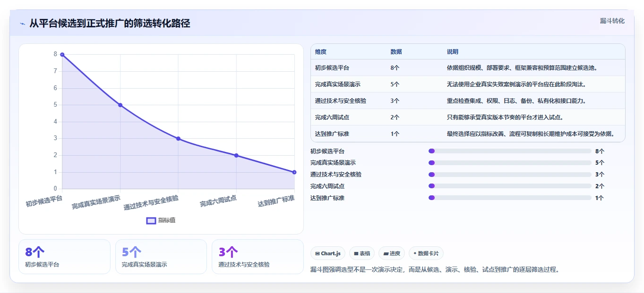Image resolution: width=644 pixels, height=293 pixels.
Task: Click the 5个 cell in the table
Action: [395, 84]
